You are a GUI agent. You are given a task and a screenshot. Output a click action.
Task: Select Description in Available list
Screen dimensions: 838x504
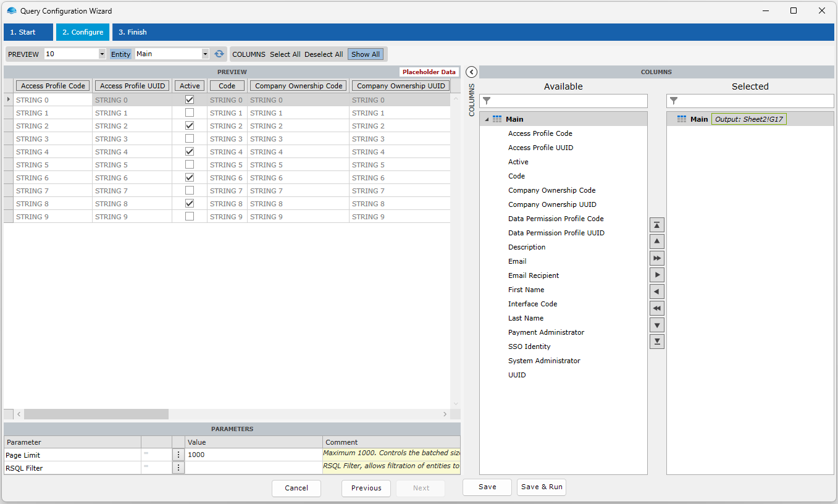527,247
